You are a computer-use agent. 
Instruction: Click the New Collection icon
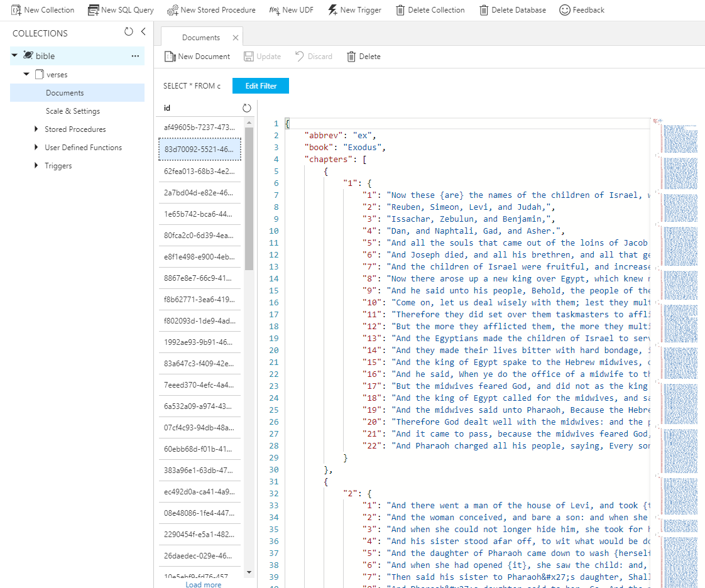click(x=16, y=10)
